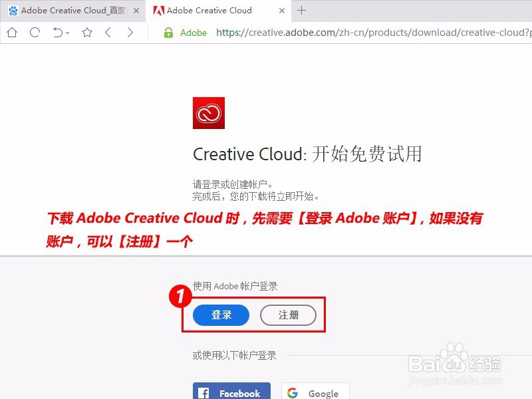Click the 注册 register button
This screenshot has width=532, height=399.
click(x=289, y=315)
